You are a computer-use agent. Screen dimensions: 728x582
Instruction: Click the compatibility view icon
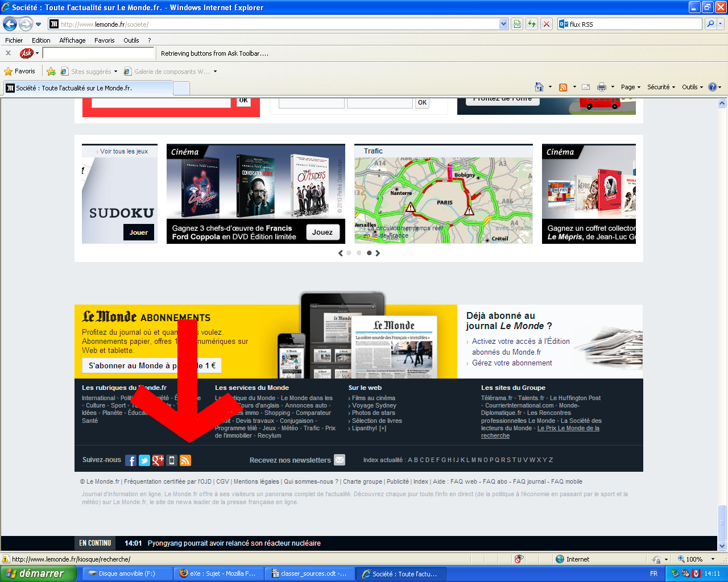[517, 24]
